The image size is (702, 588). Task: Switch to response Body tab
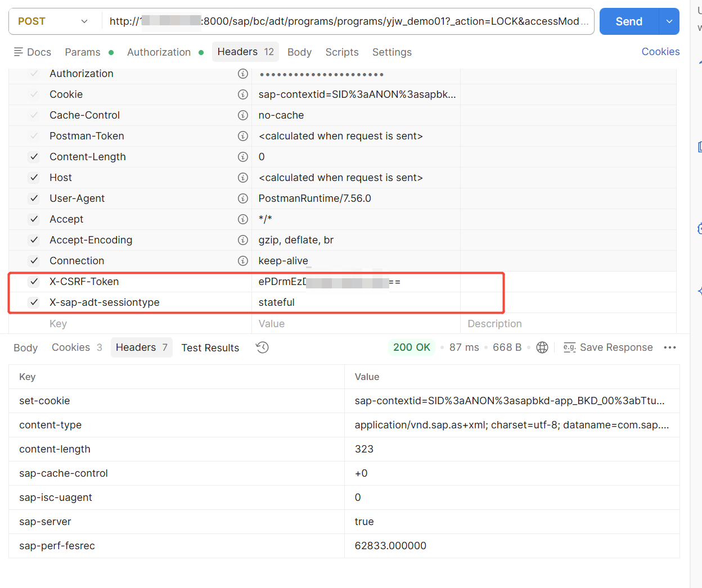tap(25, 348)
